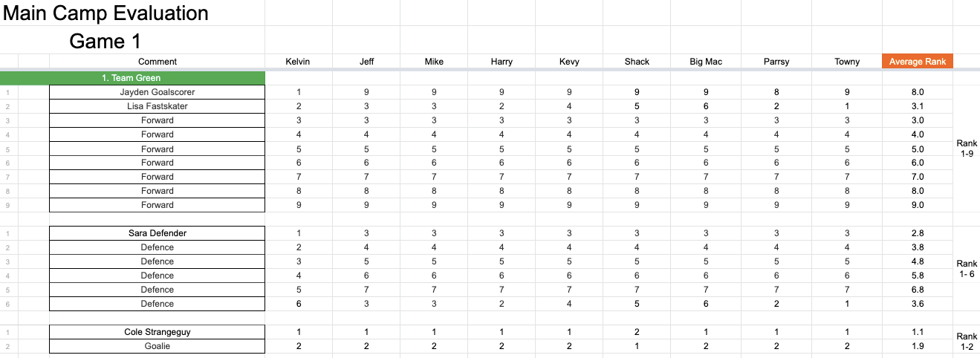Click Lisa Fastskater's 3.1 average rank
Image resolution: width=980 pixels, height=358 pixels.
(x=917, y=106)
